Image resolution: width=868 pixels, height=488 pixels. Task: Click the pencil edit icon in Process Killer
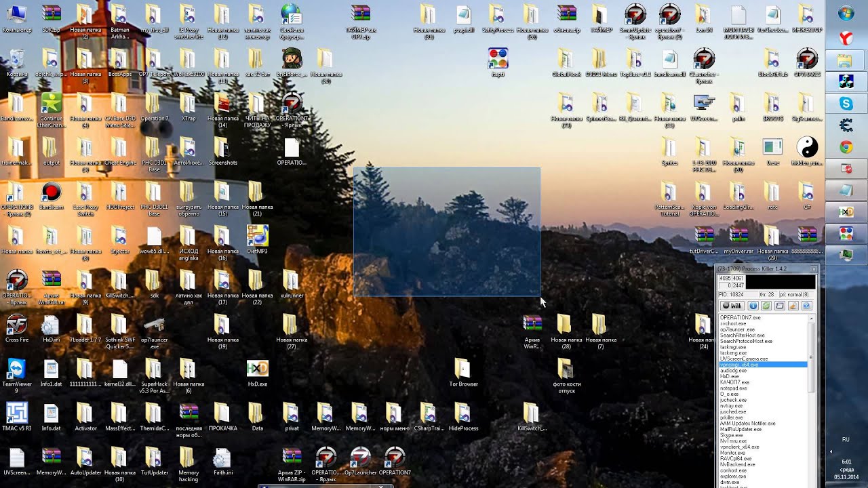point(793,305)
